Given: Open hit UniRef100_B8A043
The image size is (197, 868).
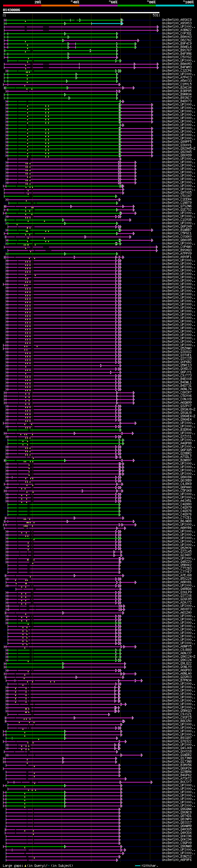Looking at the screenshot, I should (x=176, y=37).
